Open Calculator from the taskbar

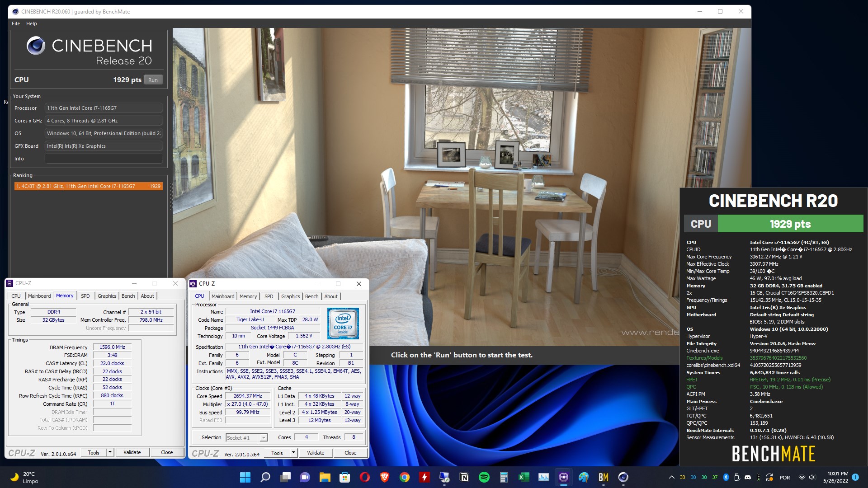point(504,477)
